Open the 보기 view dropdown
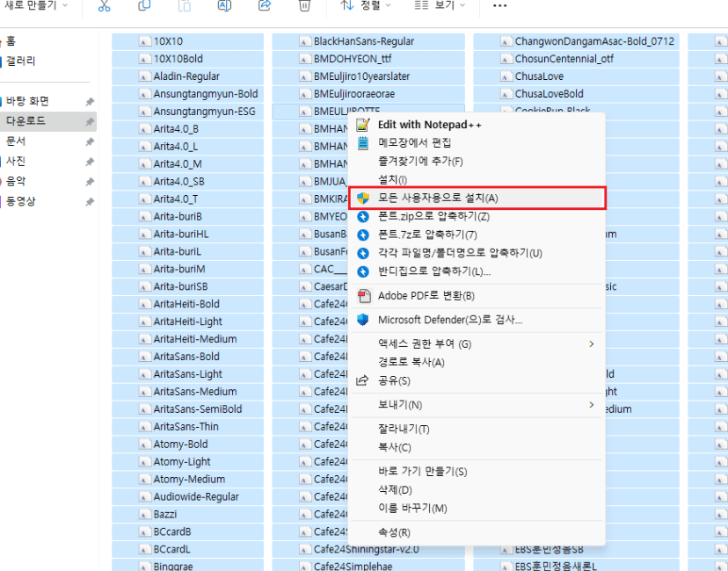Screen dimensions: 728x571 pyautogui.click(x=440, y=5)
